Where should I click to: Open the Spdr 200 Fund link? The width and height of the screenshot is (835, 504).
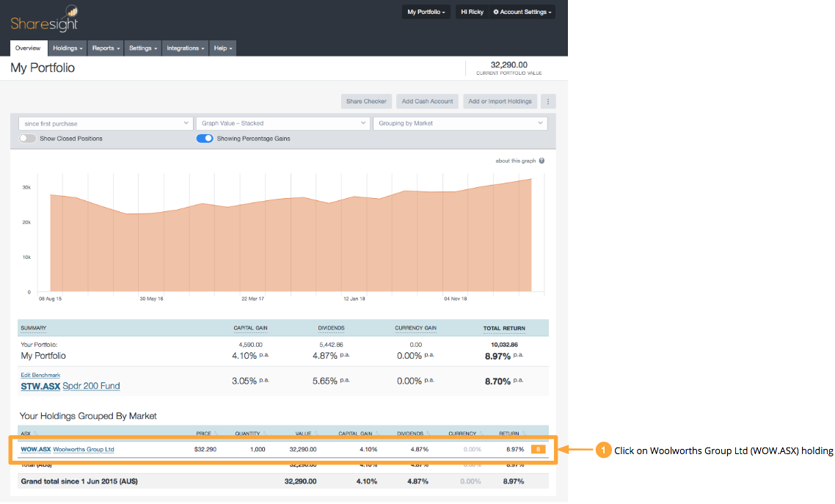91,386
